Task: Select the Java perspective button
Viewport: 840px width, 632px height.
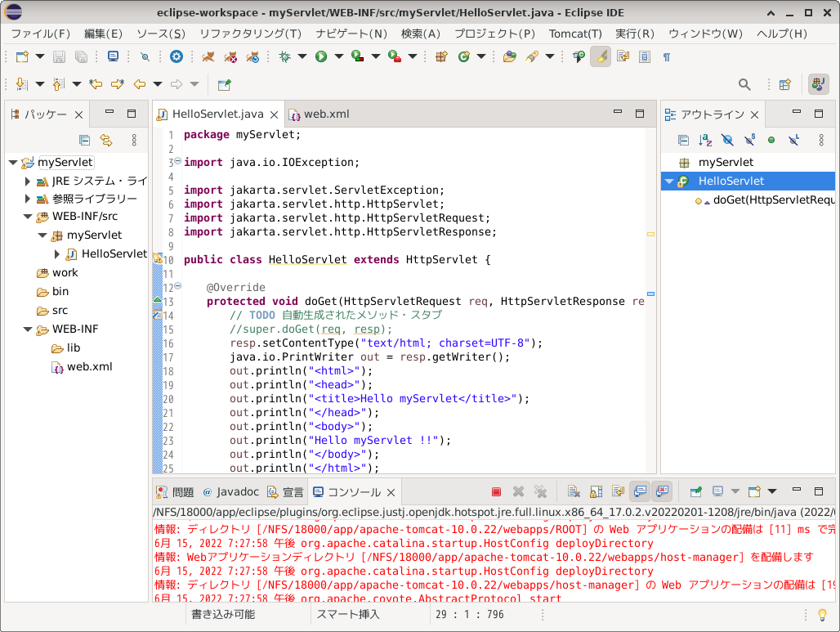Action: (818, 84)
